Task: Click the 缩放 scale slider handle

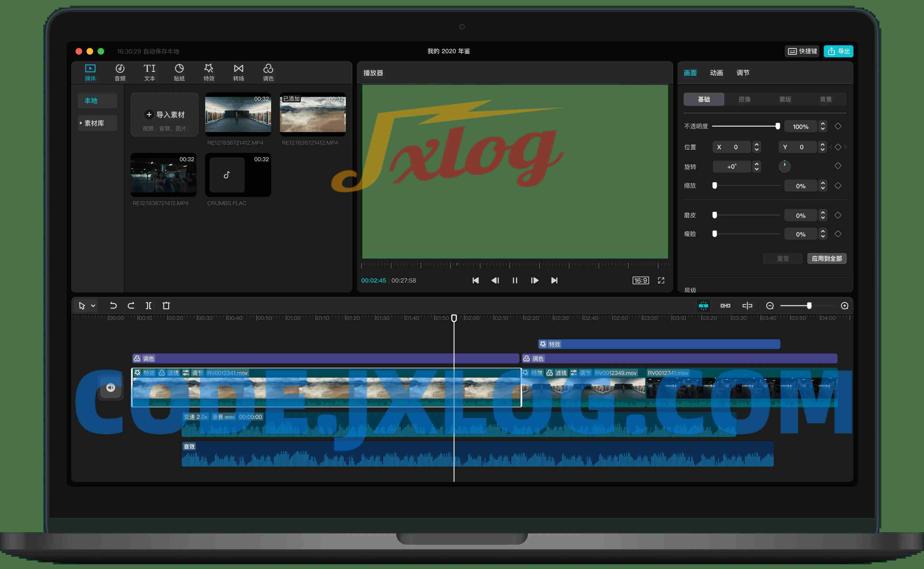Action: click(x=715, y=185)
